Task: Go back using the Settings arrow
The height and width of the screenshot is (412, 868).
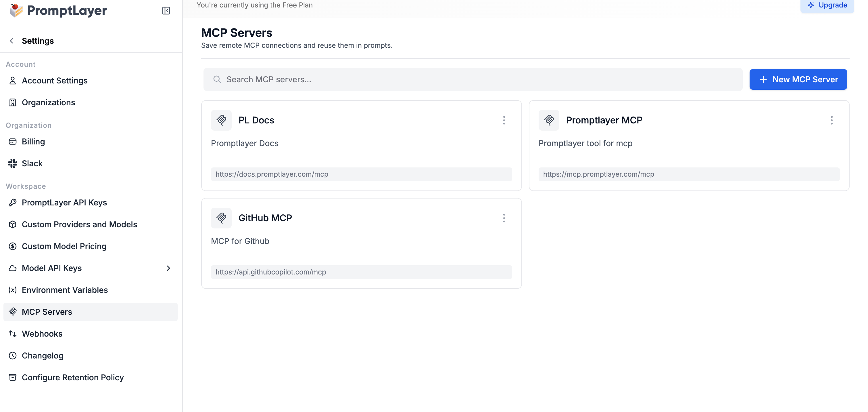Action: (12, 41)
